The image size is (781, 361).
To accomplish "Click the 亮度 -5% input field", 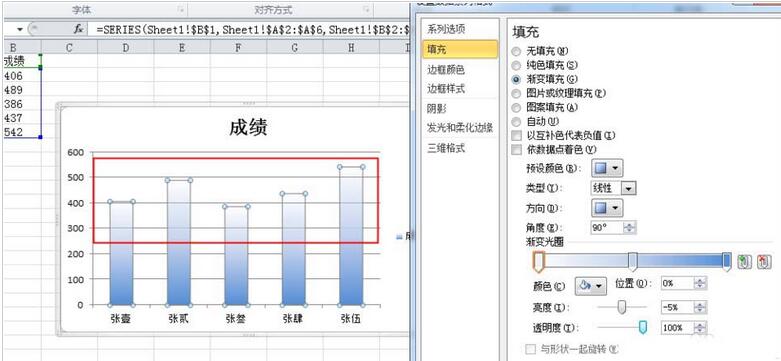I will click(678, 307).
